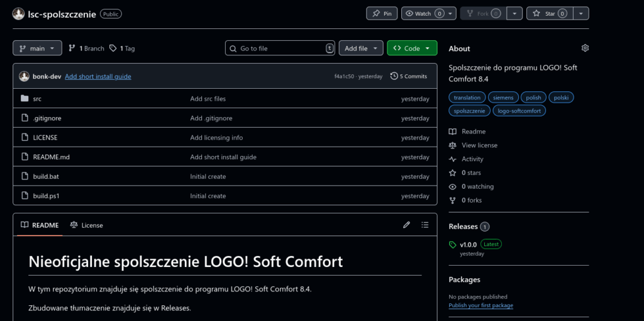The height and width of the screenshot is (321, 644).
Task: Click the eye icon on Watch
Action: (x=409, y=14)
